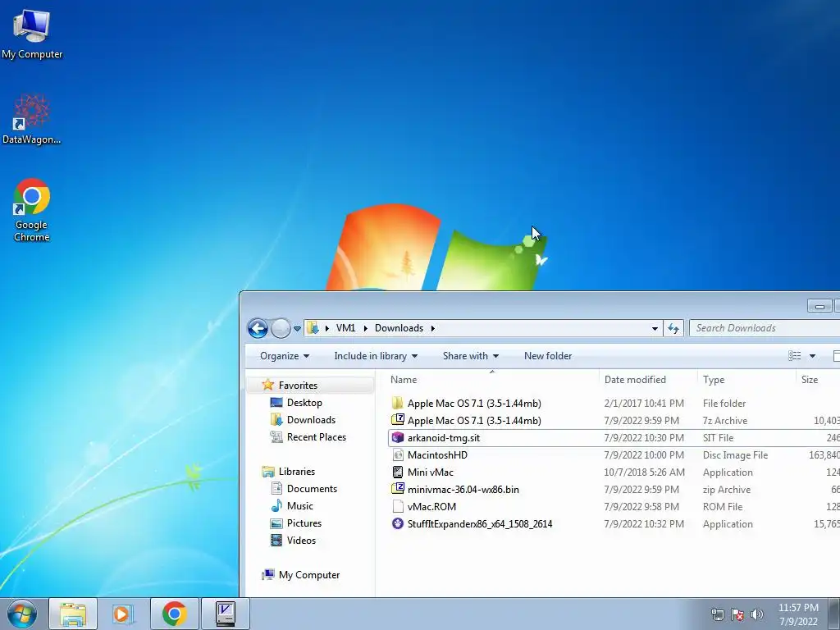Viewport: 840px width, 630px height.
Task: Select the arkanoid-tmg.sit file icon
Action: tap(398, 438)
